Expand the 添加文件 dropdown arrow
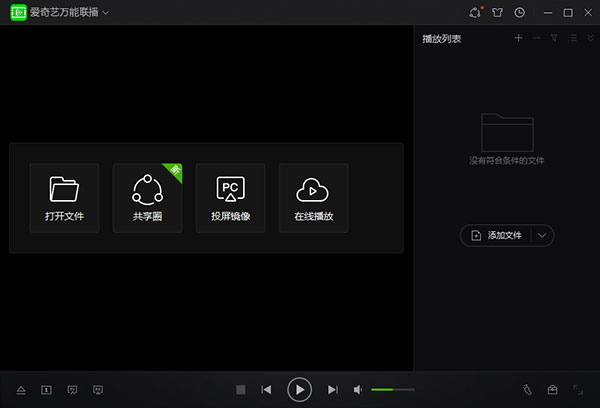Screen dimensions: 600x408 (x=542, y=235)
